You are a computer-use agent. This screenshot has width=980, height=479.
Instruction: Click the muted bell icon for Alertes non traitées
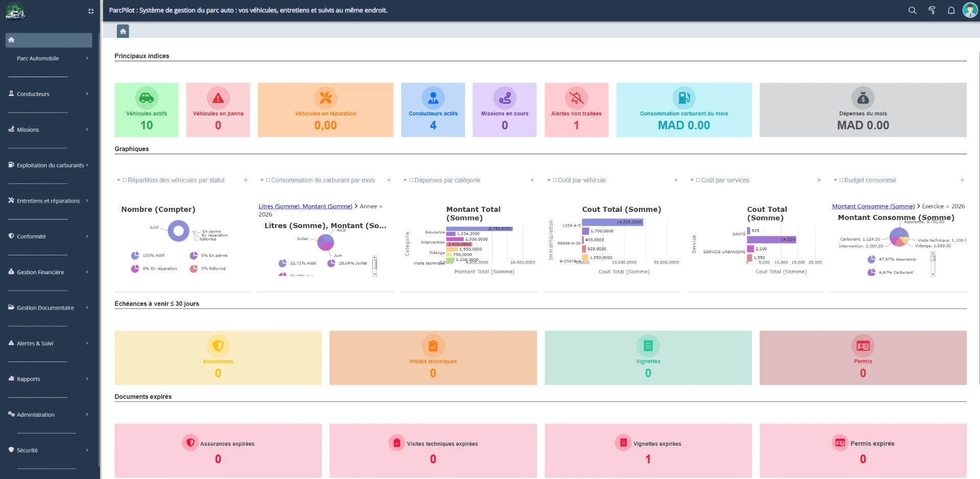pos(576,98)
